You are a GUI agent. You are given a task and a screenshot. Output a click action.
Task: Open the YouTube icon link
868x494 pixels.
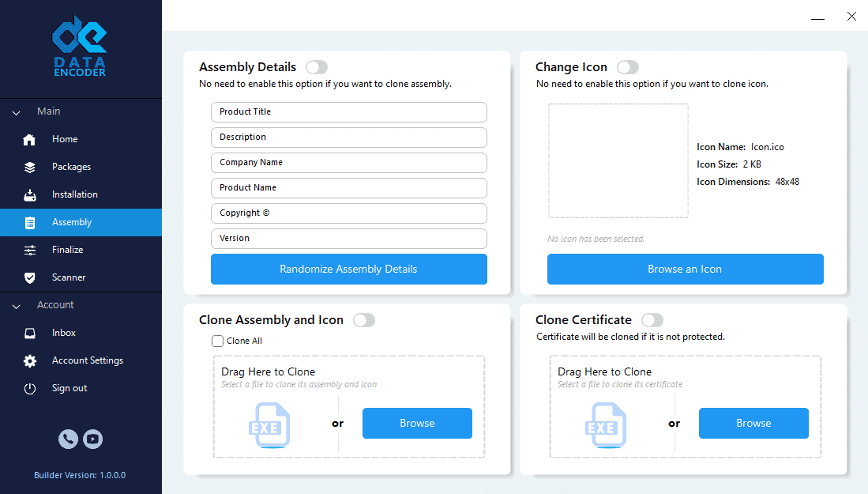(x=93, y=439)
